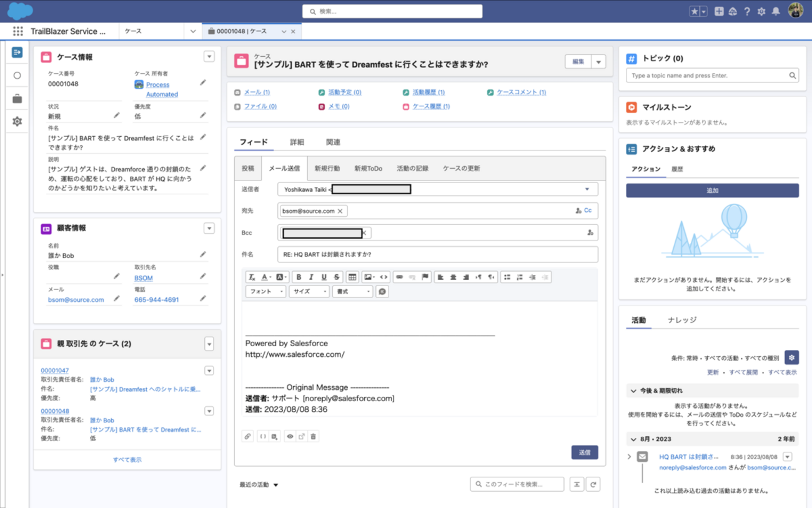Image resolution: width=812 pixels, height=508 pixels.
Task: Insert bulleted list in email body
Action: (507, 277)
